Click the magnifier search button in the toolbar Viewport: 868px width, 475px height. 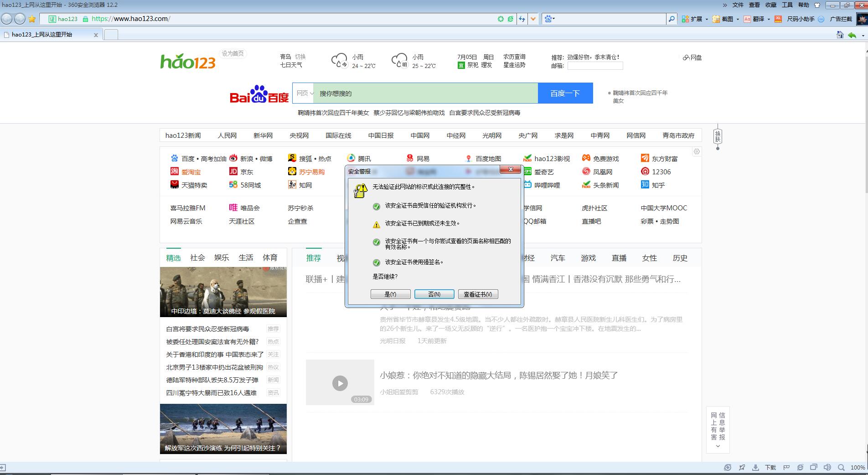(672, 19)
